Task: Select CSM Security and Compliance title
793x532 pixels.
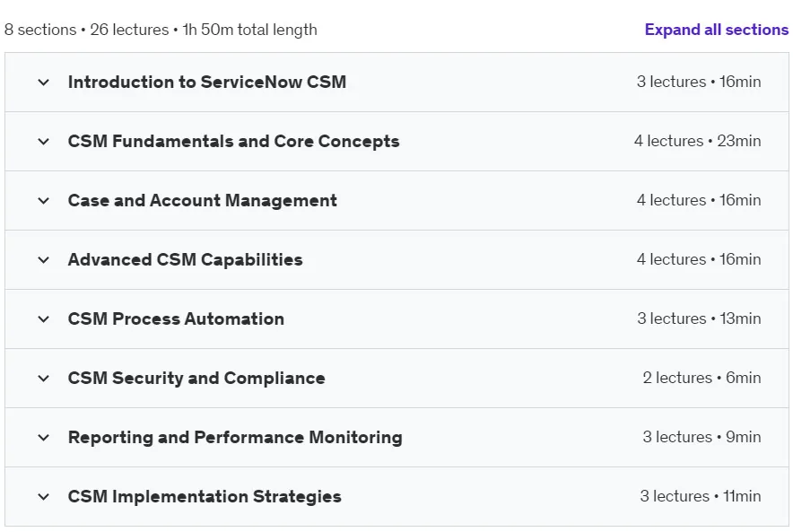Action: tap(196, 378)
